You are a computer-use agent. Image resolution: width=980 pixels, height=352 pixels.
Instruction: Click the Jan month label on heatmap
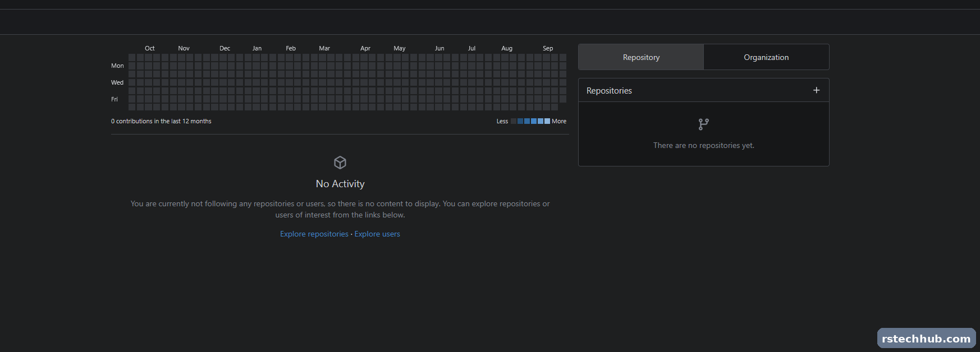click(257, 48)
